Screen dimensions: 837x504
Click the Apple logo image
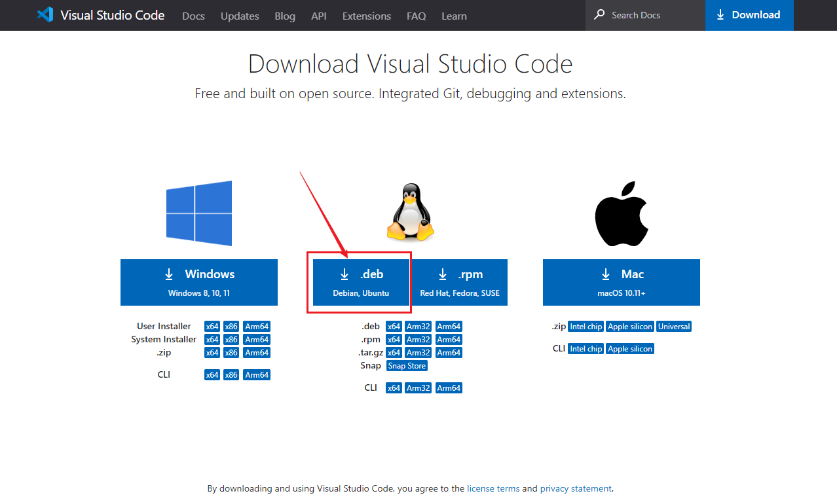pos(622,213)
